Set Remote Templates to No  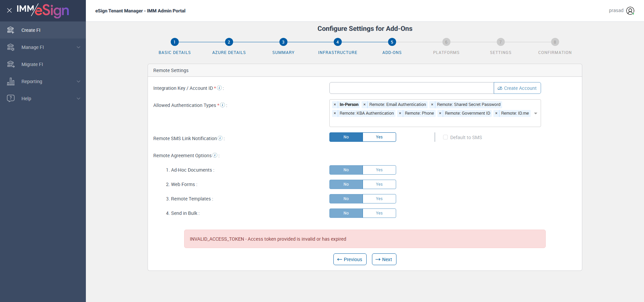(x=346, y=199)
